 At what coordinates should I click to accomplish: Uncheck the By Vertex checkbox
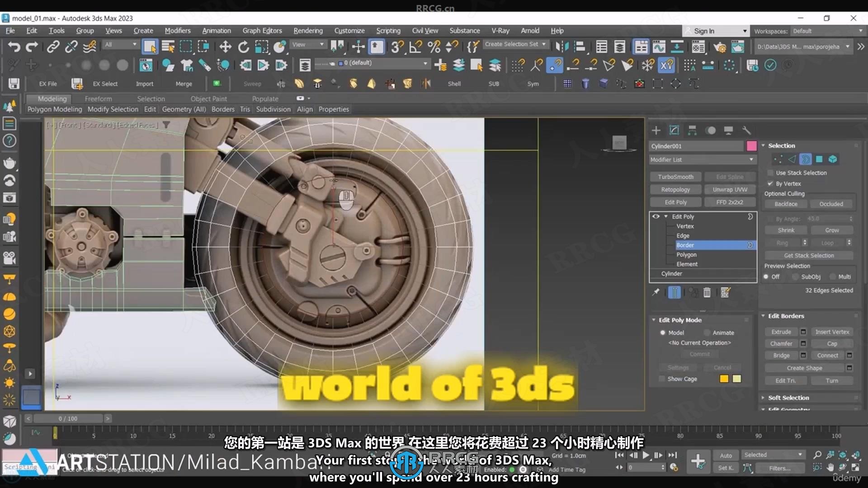click(770, 183)
